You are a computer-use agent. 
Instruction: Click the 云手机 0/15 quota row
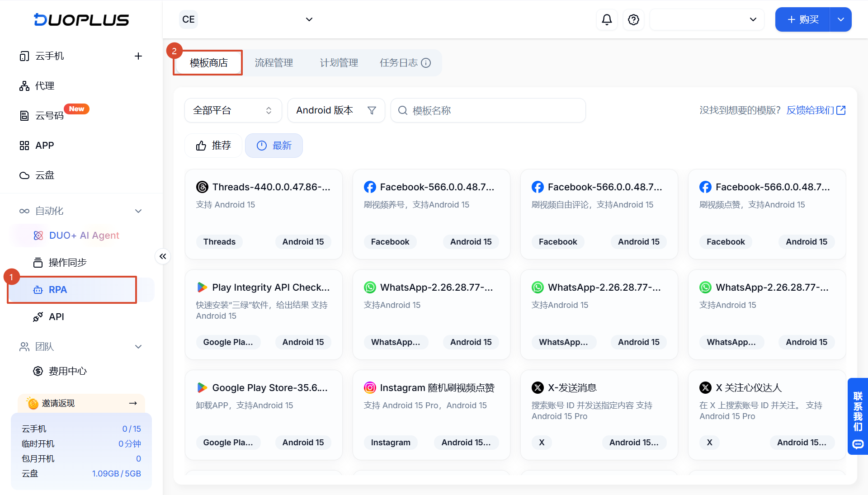tap(81, 429)
